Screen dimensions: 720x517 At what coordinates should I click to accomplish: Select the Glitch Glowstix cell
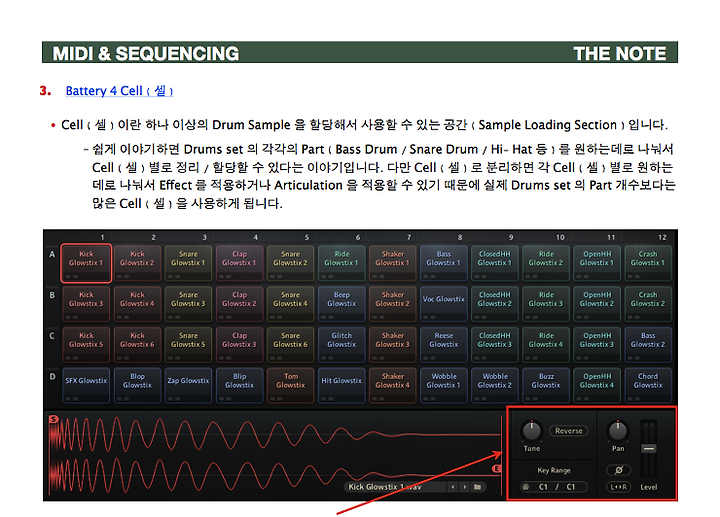342,345
